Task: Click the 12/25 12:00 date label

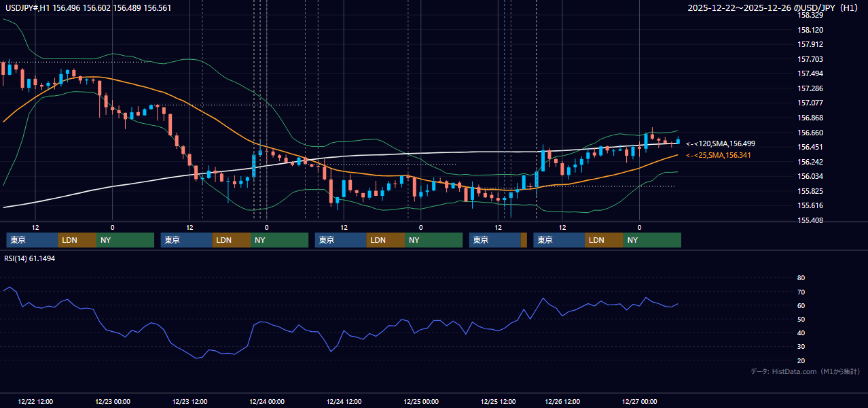Action: coord(498,402)
